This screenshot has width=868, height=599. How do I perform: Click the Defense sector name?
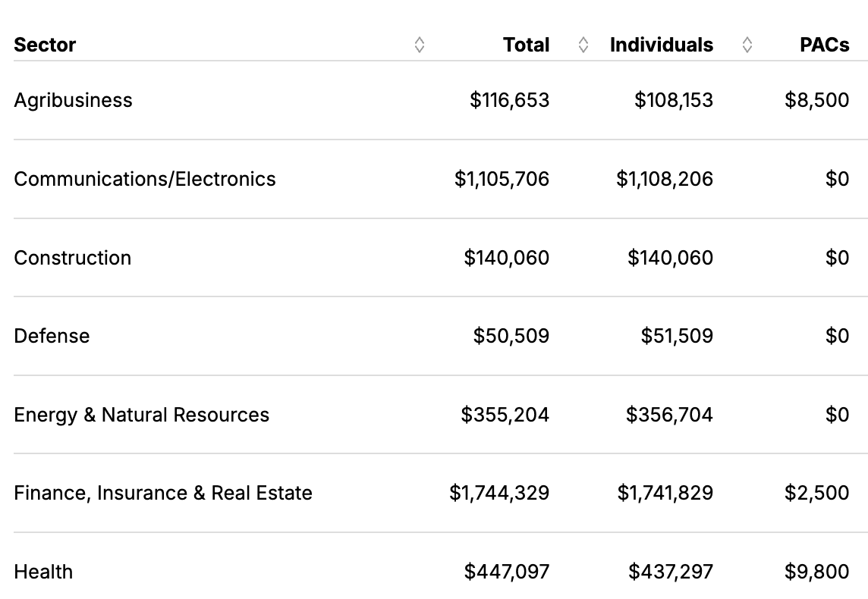pyautogui.click(x=52, y=336)
